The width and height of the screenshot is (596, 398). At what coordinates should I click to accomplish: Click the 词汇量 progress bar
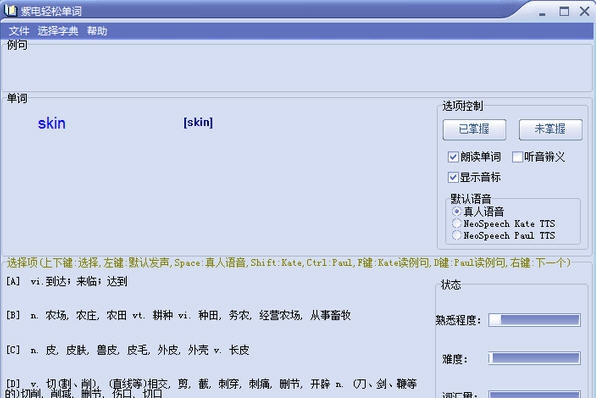click(x=534, y=394)
